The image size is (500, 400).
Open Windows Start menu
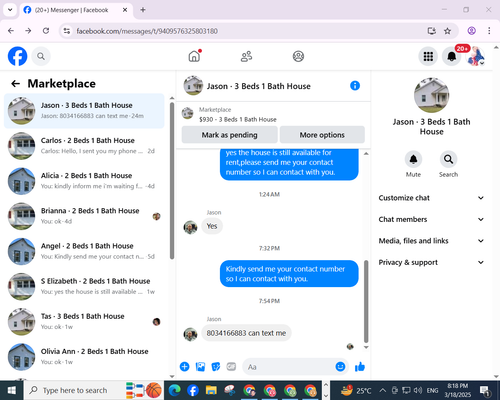(12, 390)
